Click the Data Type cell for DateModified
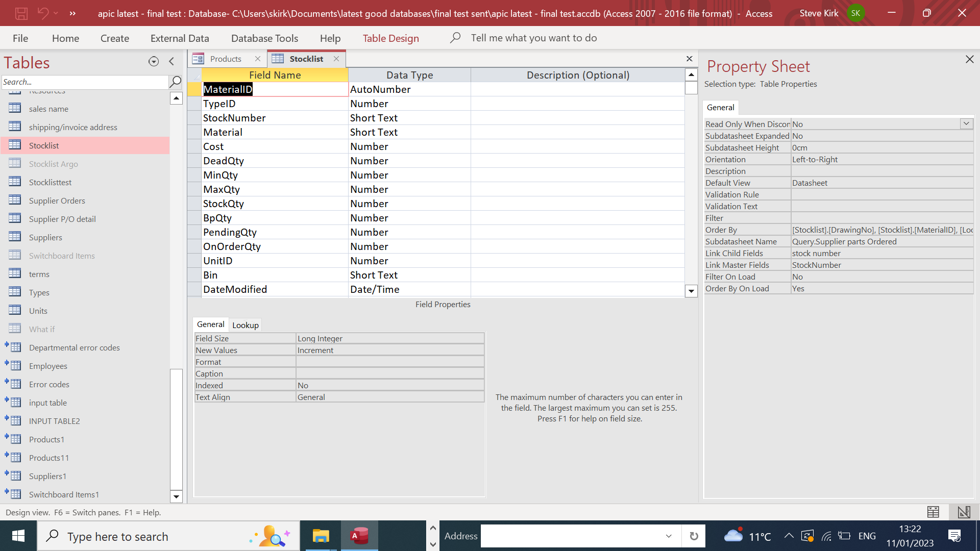Viewport: 980px width, 551px height. coord(409,289)
